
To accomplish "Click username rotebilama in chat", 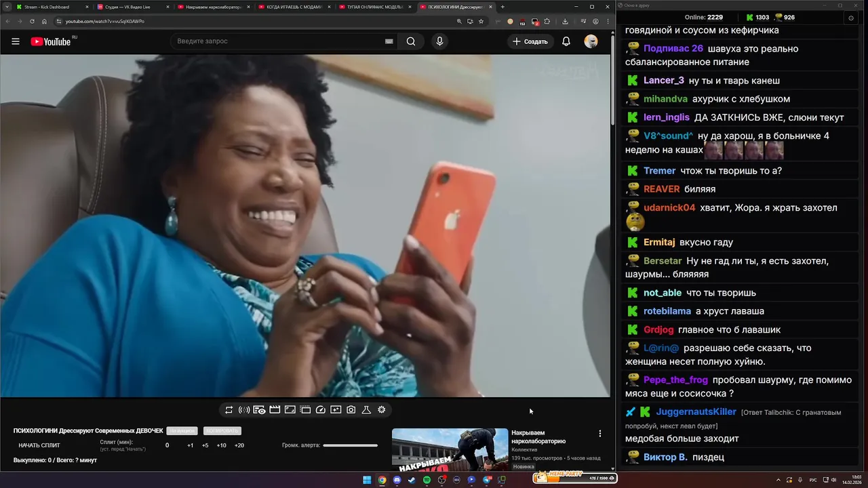I will 668,311.
